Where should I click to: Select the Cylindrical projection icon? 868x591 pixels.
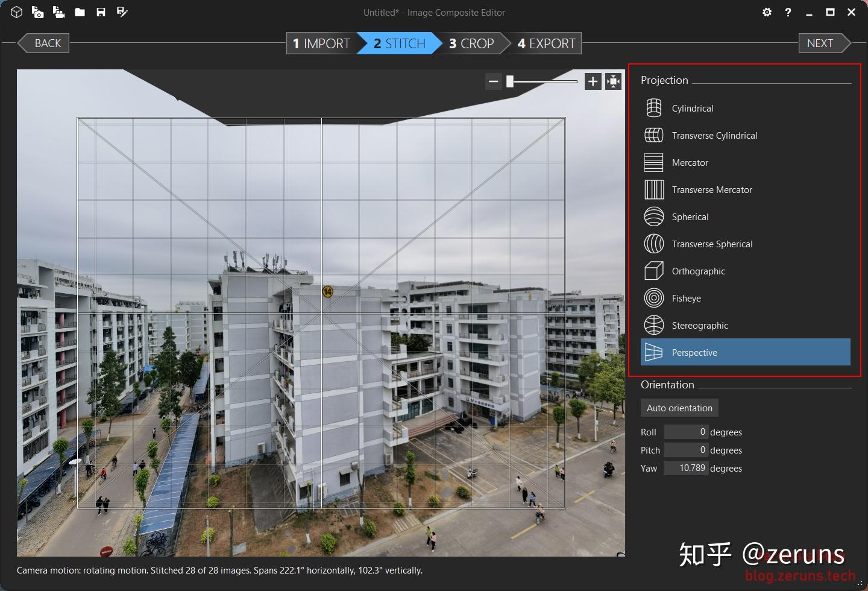pyautogui.click(x=654, y=108)
